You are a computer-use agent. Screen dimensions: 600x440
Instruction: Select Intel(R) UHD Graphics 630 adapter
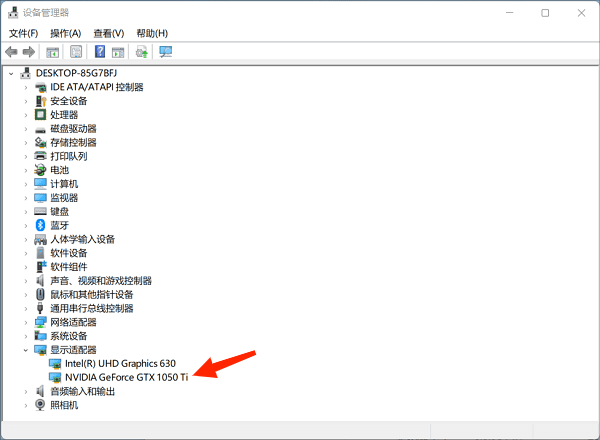tap(119, 364)
